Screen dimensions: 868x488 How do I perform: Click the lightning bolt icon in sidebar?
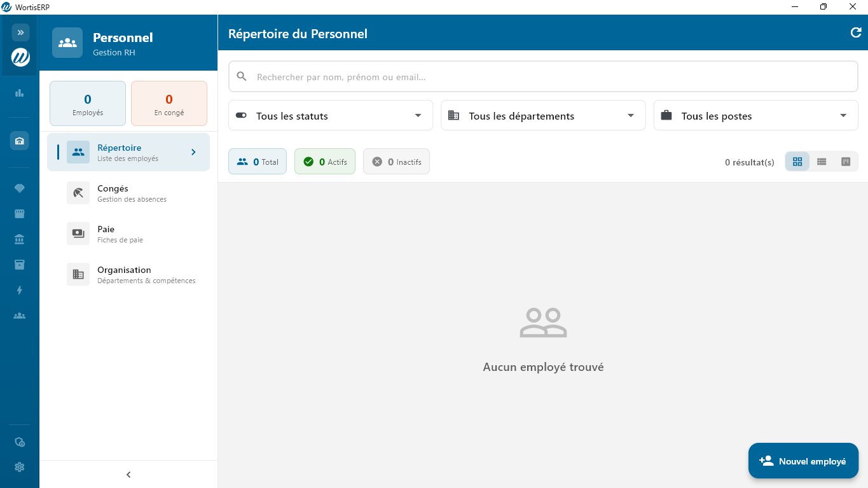(x=20, y=290)
